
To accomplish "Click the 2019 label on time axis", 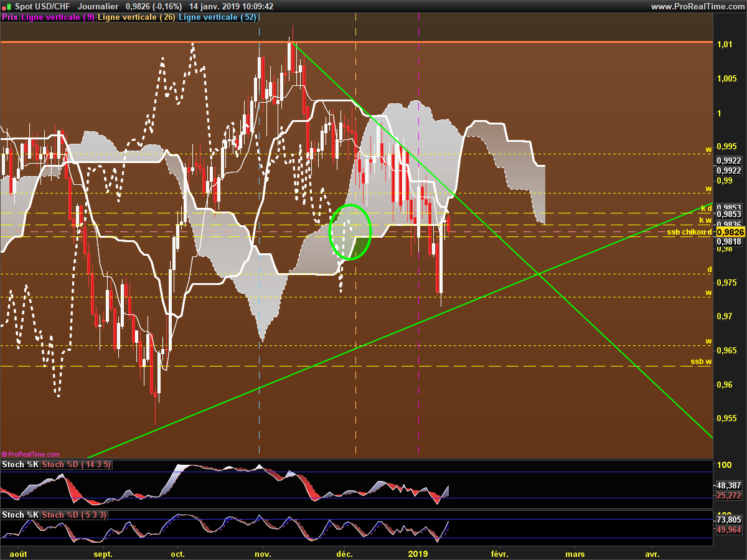I will 418,553.
